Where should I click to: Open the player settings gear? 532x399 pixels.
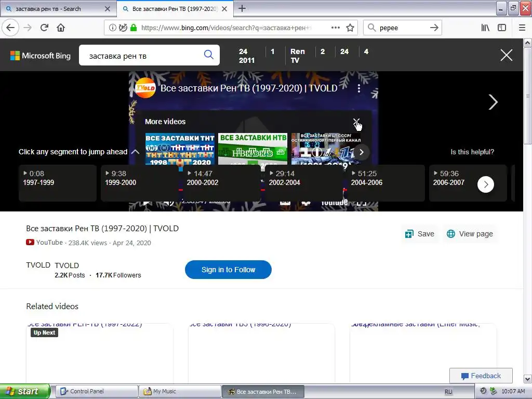click(306, 203)
